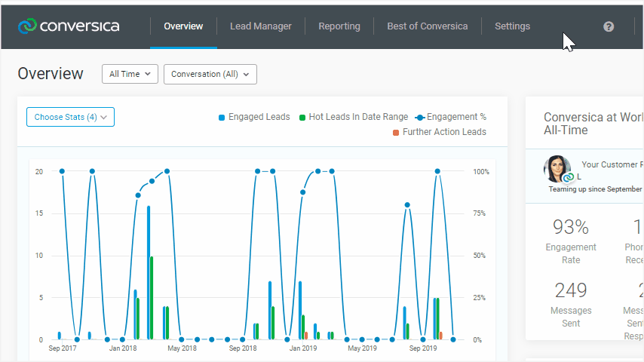The image size is (644, 362).
Task: Click the Sep 2017 engagement data point
Action: 62,171
